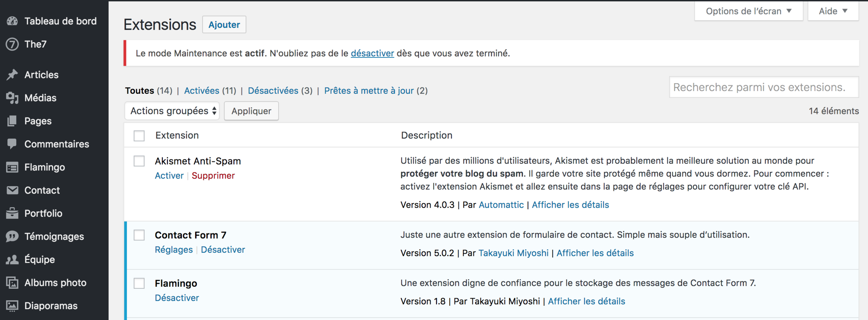Click the Commentaires speech bubble icon

(x=12, y=144)
